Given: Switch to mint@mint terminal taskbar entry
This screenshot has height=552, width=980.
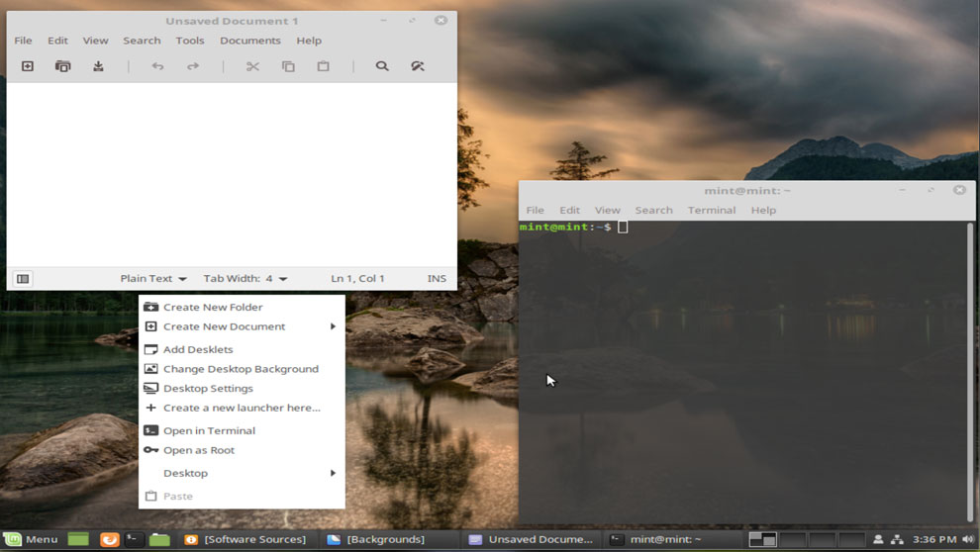Looking at the screenshot, I should [672, 539].
